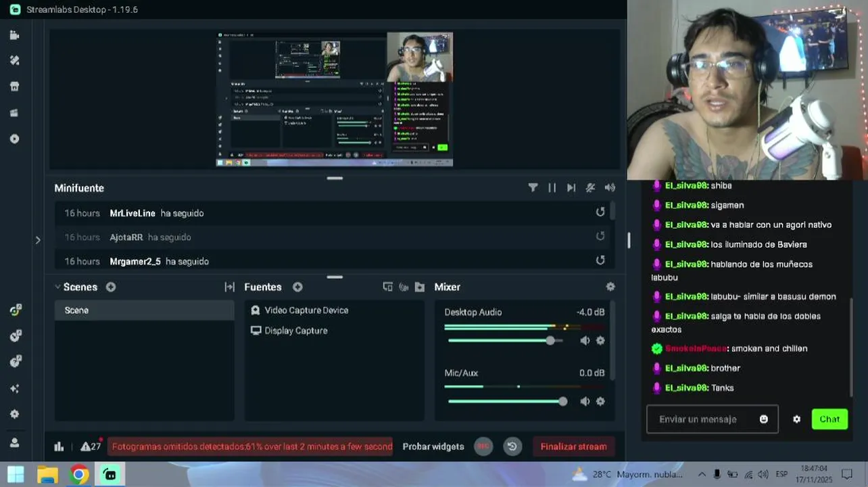Open performance stats bar-chart icon

(x=59, y=446)
